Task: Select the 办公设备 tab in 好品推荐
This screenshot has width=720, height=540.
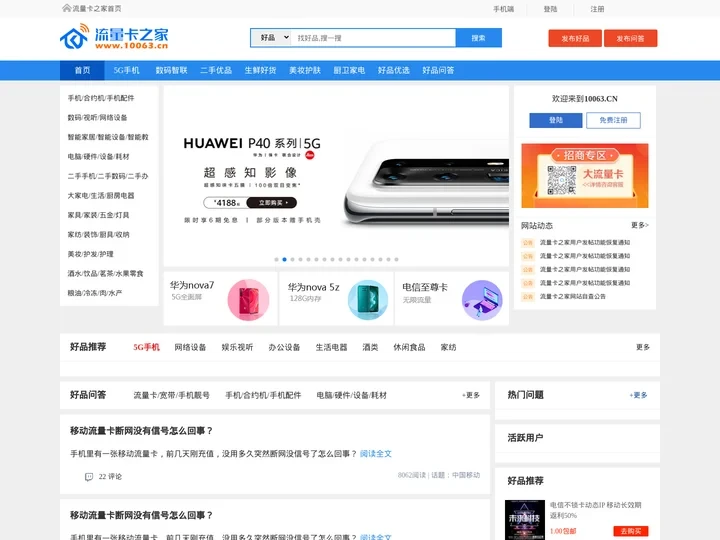Action: 284,347
